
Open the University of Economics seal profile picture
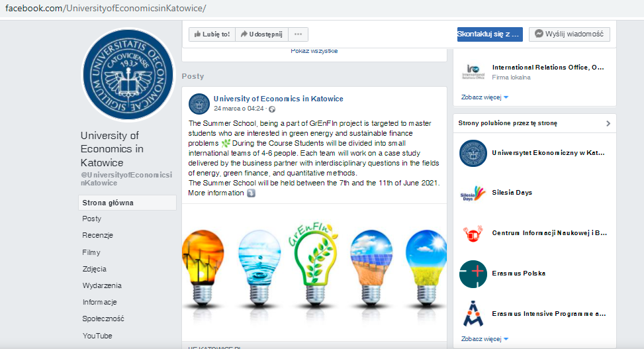pos(128,75)
